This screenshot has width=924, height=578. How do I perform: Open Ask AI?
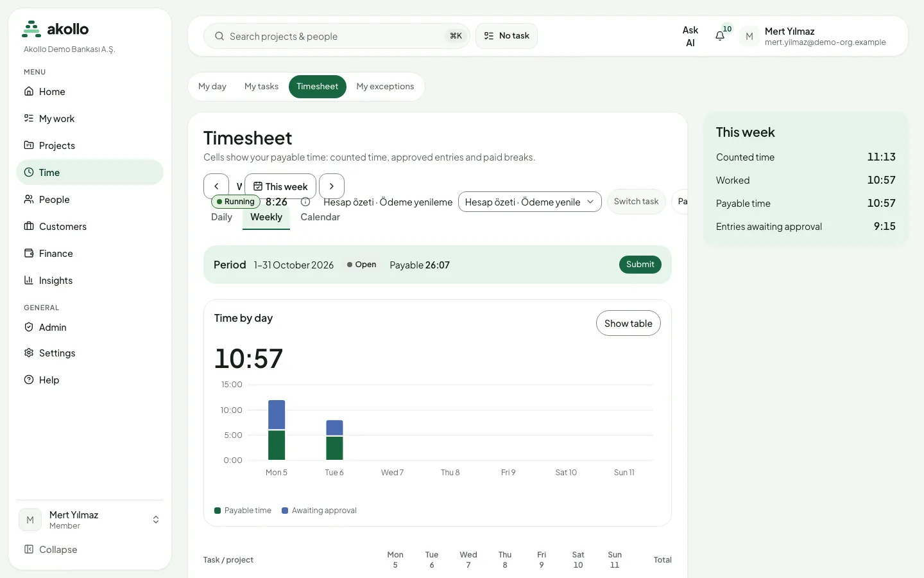(x=690, y=36)
